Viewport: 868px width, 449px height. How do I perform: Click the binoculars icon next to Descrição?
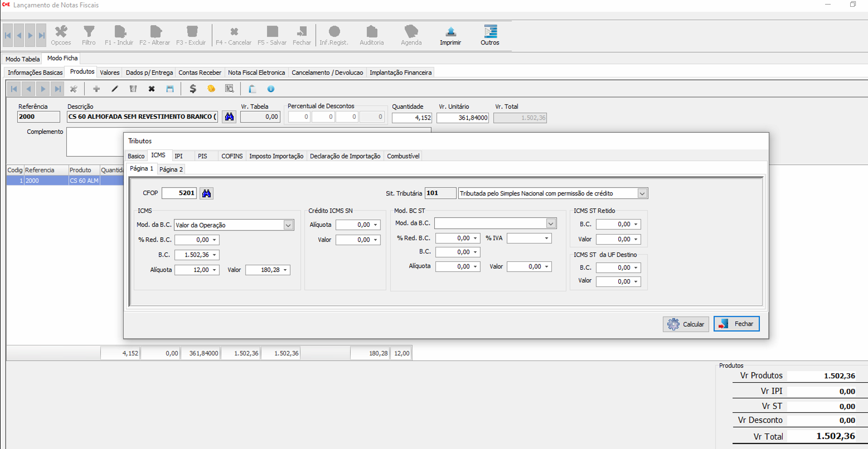pyautogui.click(x=229, y=117)
